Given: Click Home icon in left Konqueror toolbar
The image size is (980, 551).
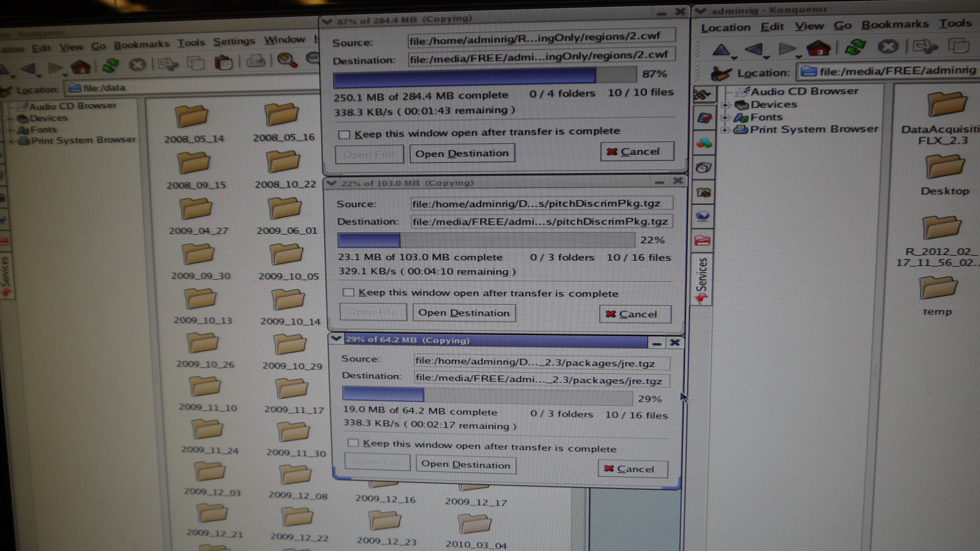Looking at the screenshot, I should 80,67.
